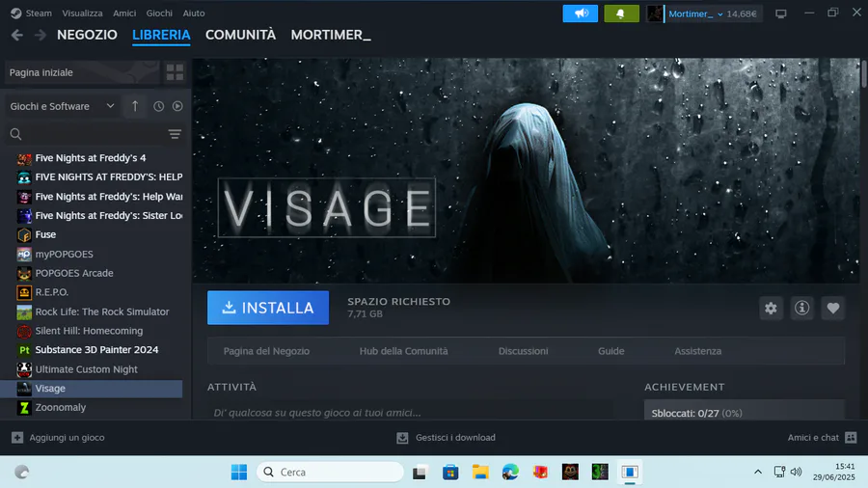Image resolution: width=868 pixels, height=488 pixels.
Task: Open Microsoft Store from the taskbar
Action: click(450, 472)
